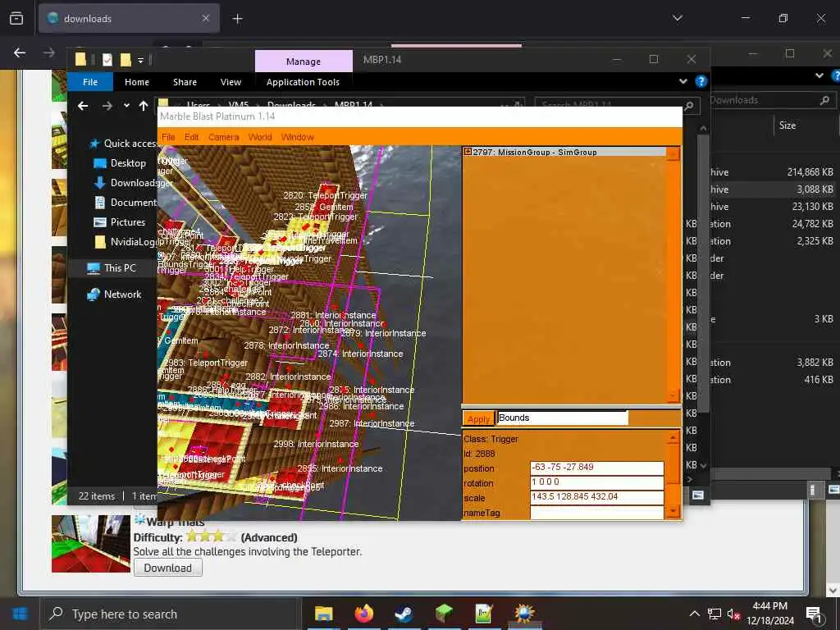Select the Home tab in File Explorer
This screenshot has width=840, height=630.
[x=137, y=82]
